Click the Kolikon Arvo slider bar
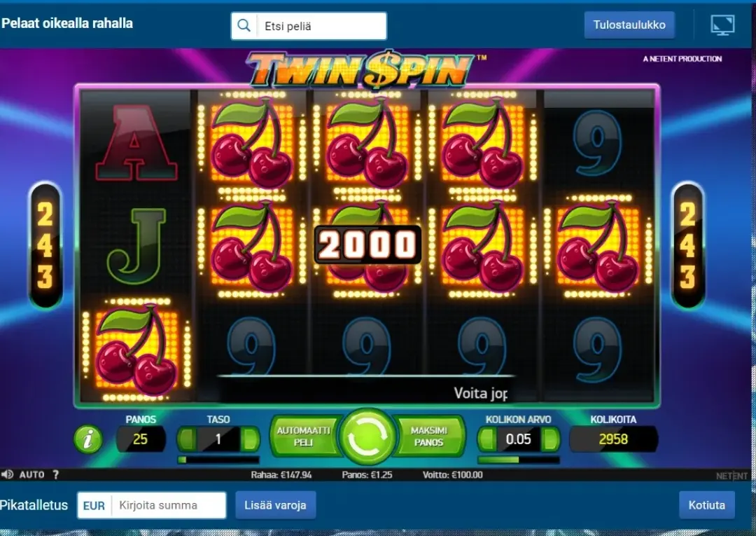 (519, 460)
